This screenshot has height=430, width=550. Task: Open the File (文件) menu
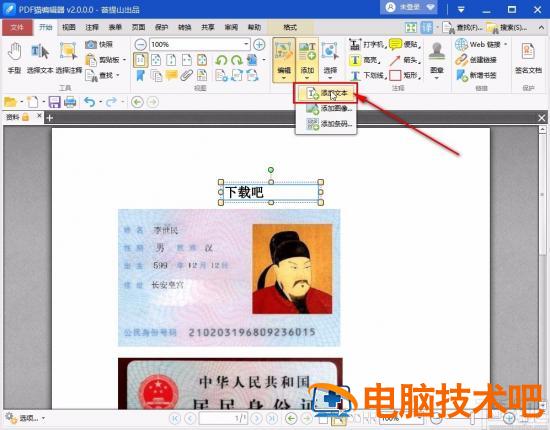pyautogui.click(x=17, y=27)
